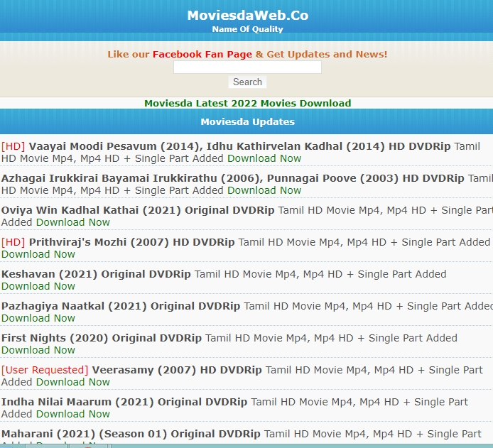Select the Moviesda Updates header
493x448 pixels.
tap(247, 122)
